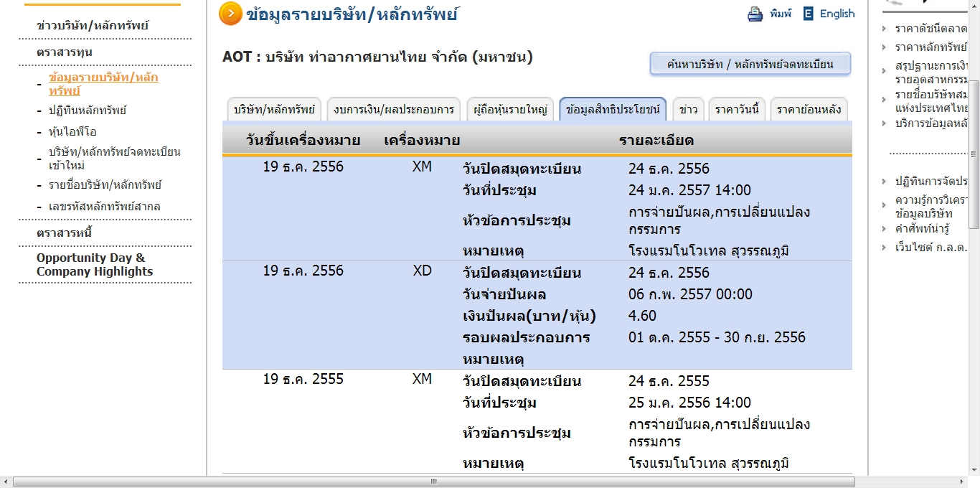980x488 pixels.
Task: Switch to ผู้ถือหุ้นรายใหญ่ tab
Action: (510, 110)
